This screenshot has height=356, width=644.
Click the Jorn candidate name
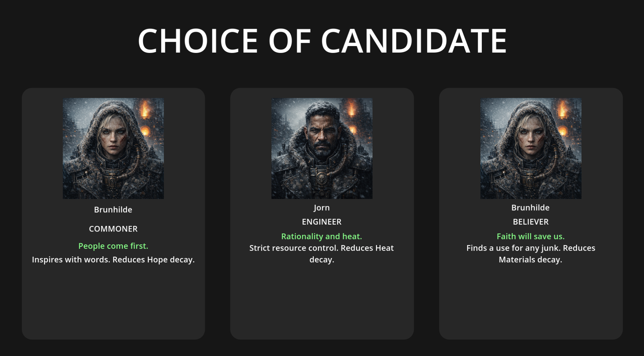(x=322, y=208)
